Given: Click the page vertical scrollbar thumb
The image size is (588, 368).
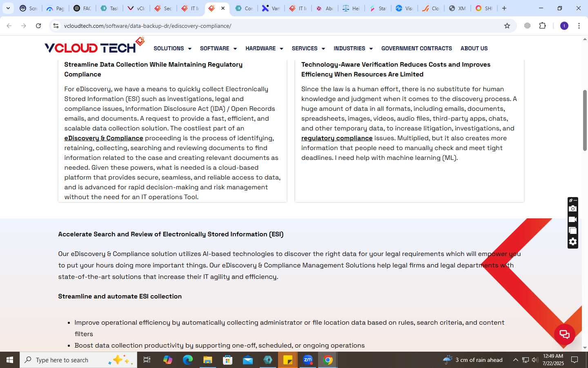Looking at the screenshot, I should [x=585, y=120].
